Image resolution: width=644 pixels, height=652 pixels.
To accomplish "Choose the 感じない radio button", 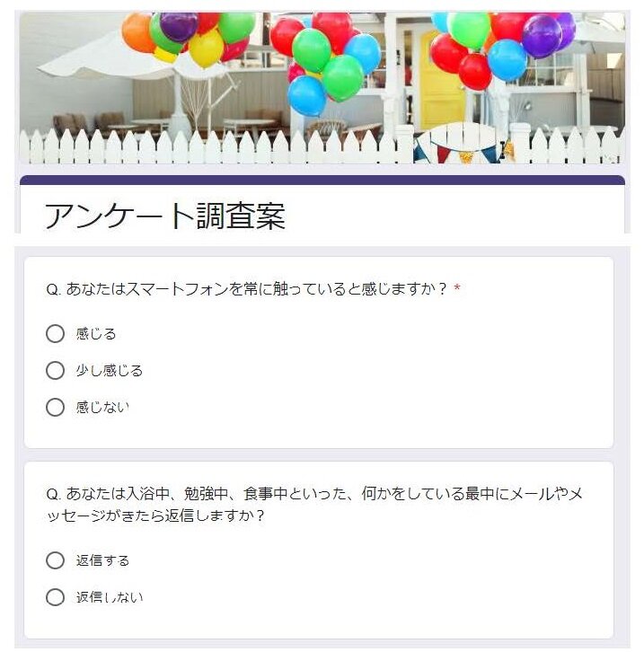I will 55,407.
